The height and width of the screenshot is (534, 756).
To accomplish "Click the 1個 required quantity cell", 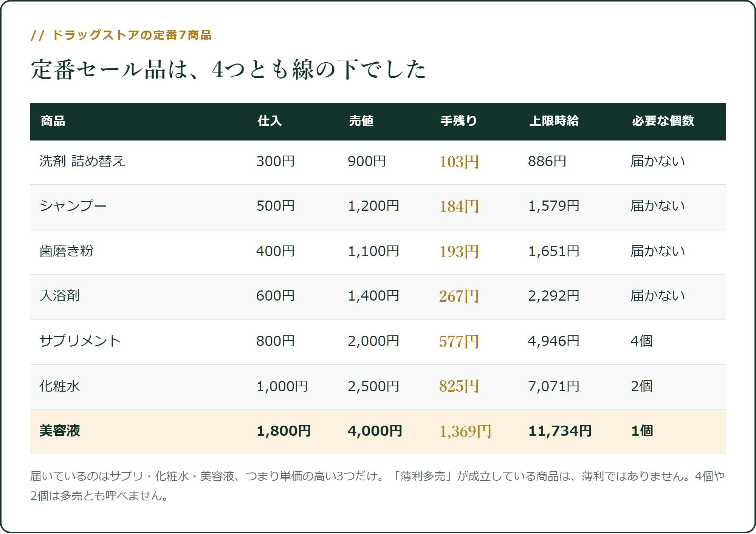I will pyautogui.click(x=642, y=431).
